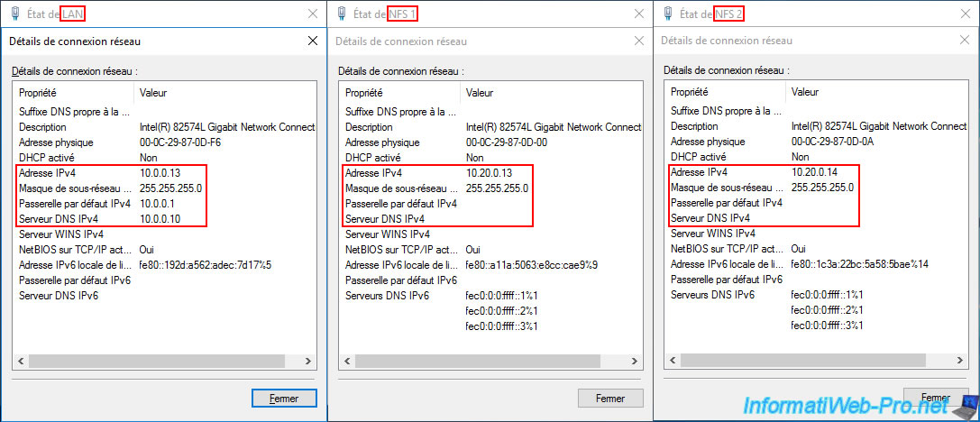Close the LAN network connection details dialog
The width and height of the screenshot is (980, 422).
(x=312, y=41)
